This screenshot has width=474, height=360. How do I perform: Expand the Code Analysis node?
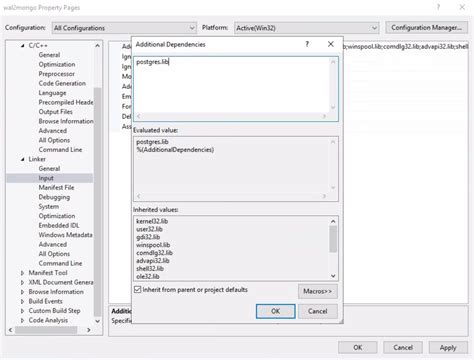[x=22, y=320]
